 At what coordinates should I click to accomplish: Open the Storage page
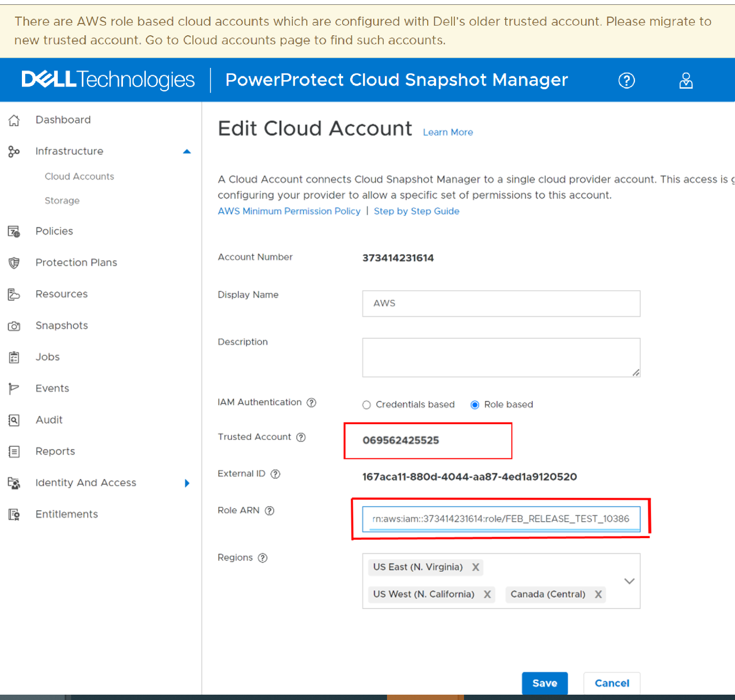click(x=62, y=200)
